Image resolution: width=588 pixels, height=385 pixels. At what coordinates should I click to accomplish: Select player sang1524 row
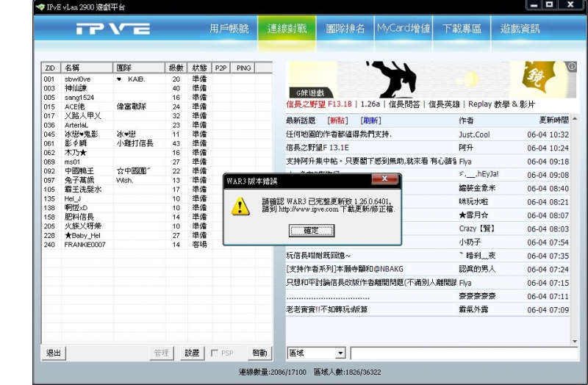coord(157,98)
